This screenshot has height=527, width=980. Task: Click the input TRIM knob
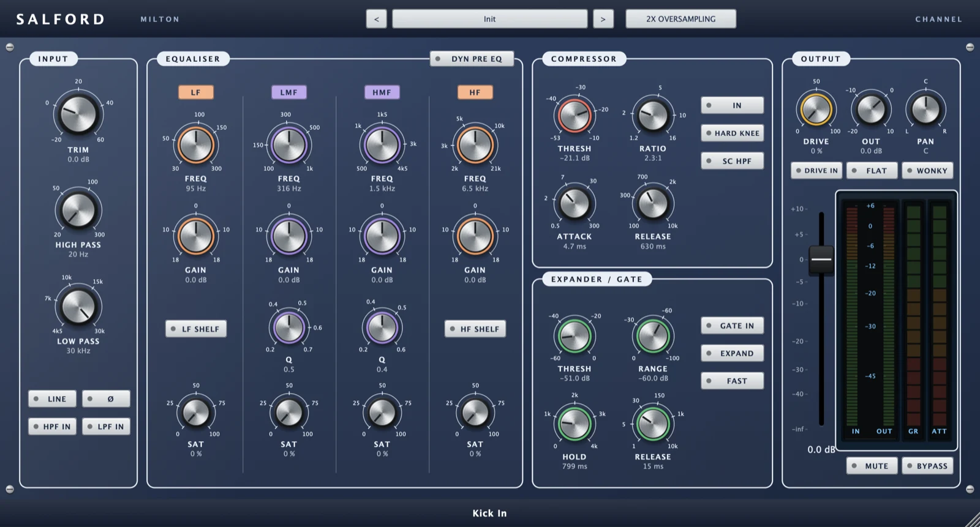point(78,114)
